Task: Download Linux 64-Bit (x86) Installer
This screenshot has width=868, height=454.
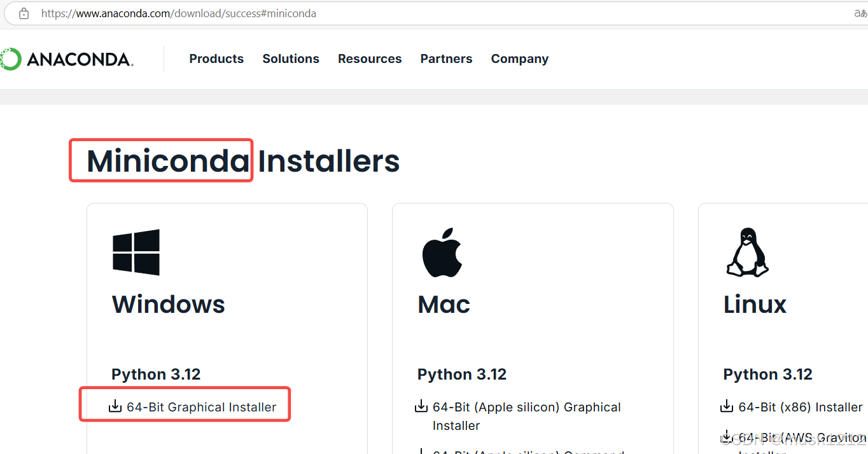Action: (801, 407)
